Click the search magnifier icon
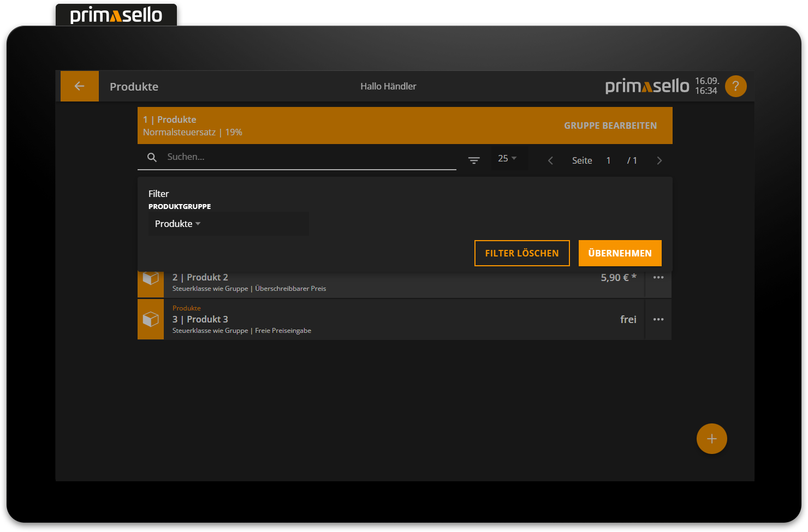The height and width of the screenshot is (532, 808). pyautogui.click(x=152, y=157)
